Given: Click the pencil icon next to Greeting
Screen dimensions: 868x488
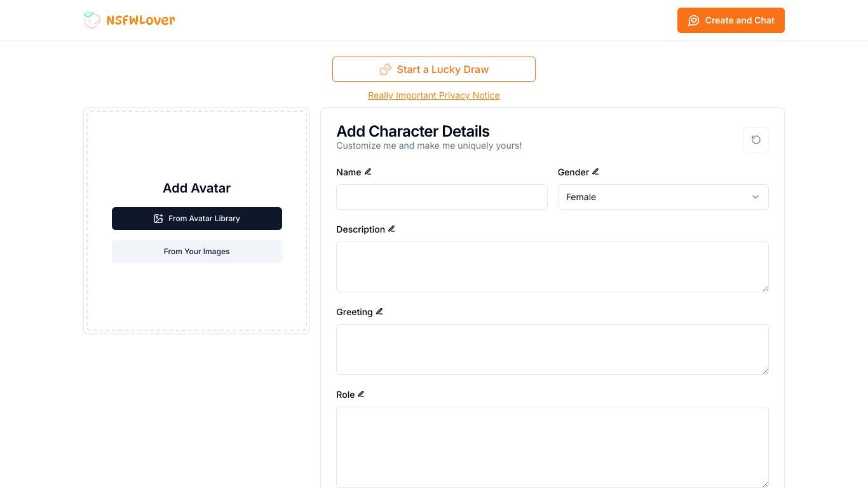Looking at the screenshot, I should (379, 311).
